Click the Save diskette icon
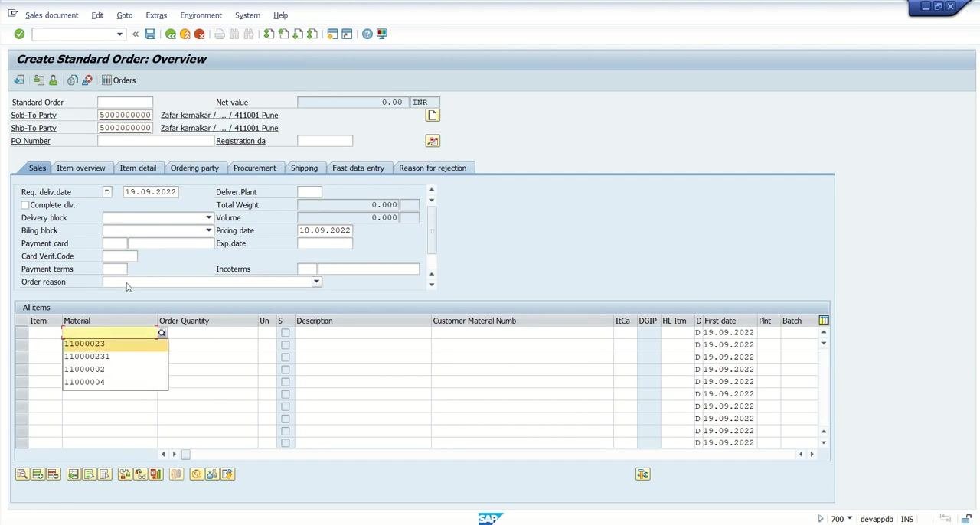The height and width of the screenshot is (525, 980). [150, 34]
